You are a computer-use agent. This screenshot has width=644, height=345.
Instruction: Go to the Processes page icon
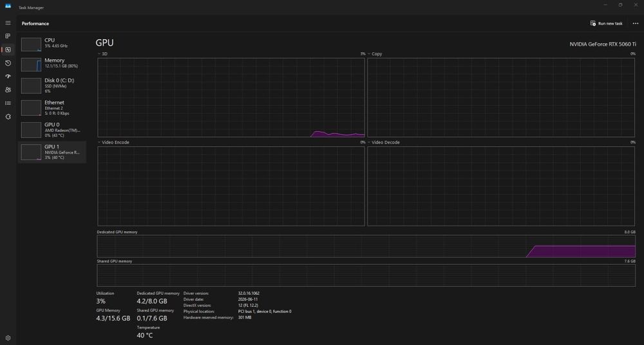point(8,36)
